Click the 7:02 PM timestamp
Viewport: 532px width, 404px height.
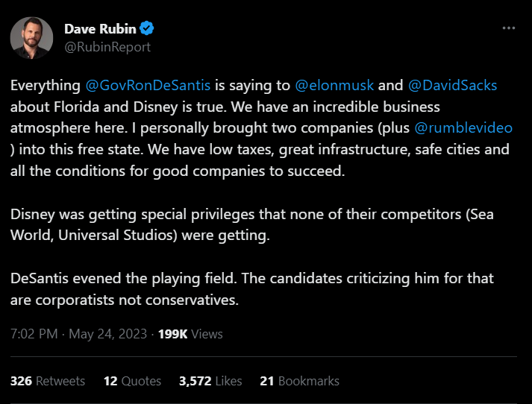33,334
